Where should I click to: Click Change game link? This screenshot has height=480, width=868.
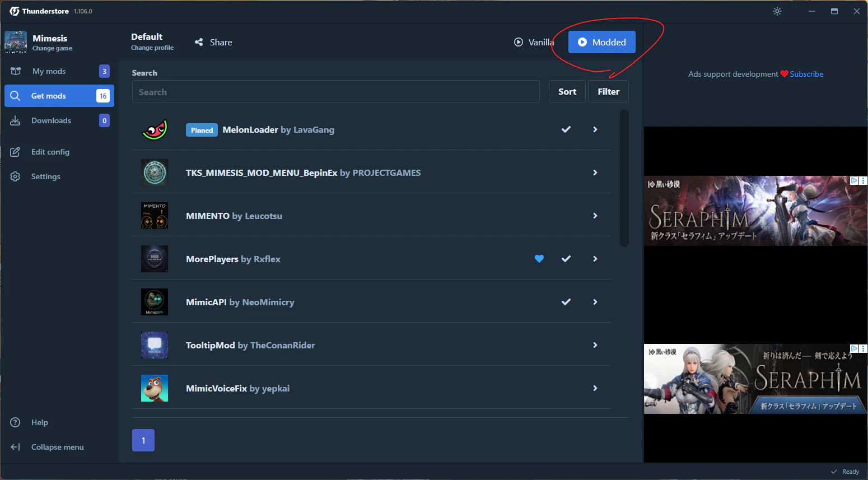(52, 48)
